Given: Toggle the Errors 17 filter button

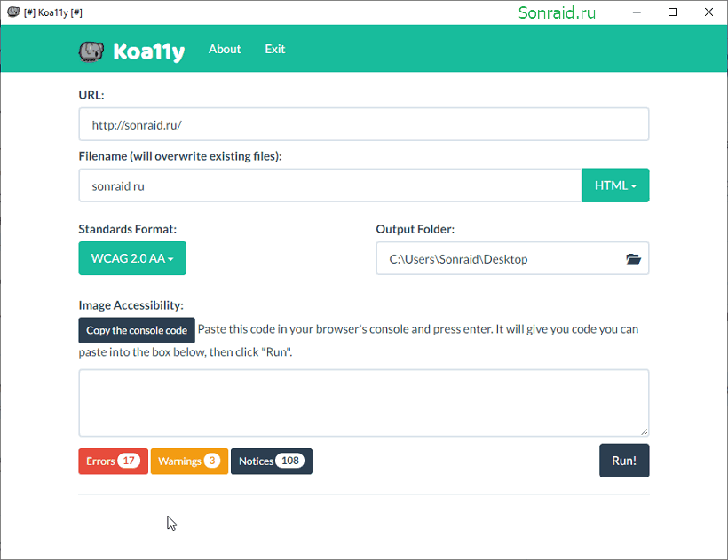Looking at the screenshot, I should tap(114, 461).
